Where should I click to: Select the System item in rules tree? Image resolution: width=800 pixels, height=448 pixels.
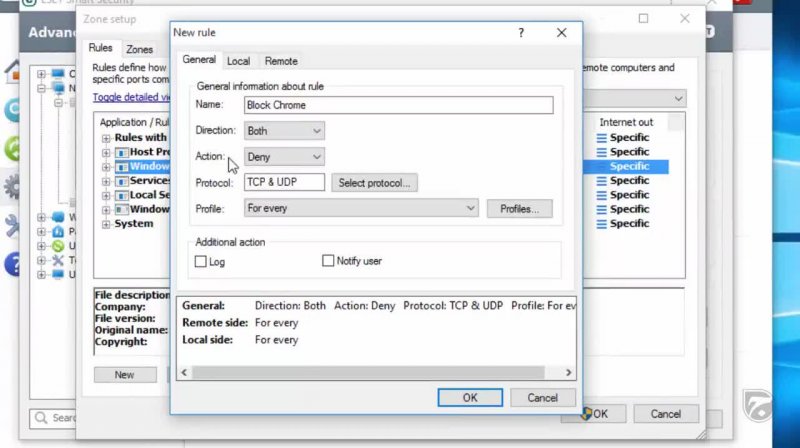[133, 224]
